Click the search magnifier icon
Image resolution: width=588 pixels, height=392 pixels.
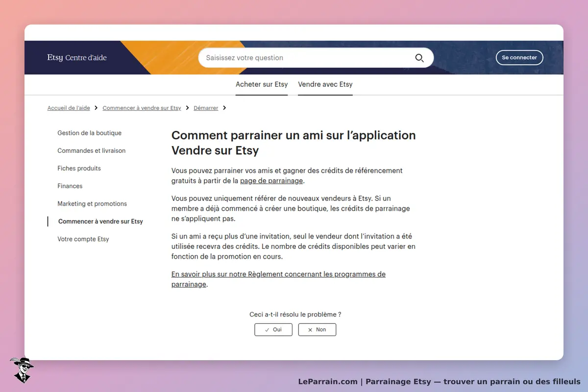419,58
